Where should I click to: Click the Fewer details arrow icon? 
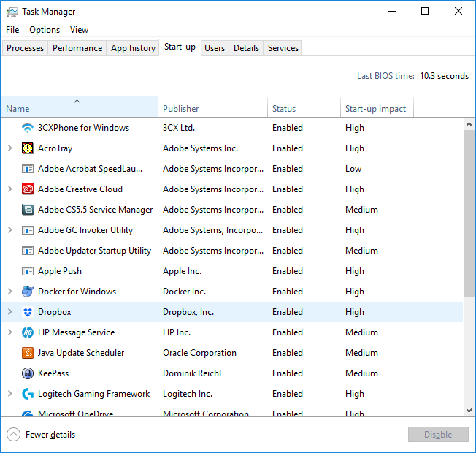click(13, 435)
